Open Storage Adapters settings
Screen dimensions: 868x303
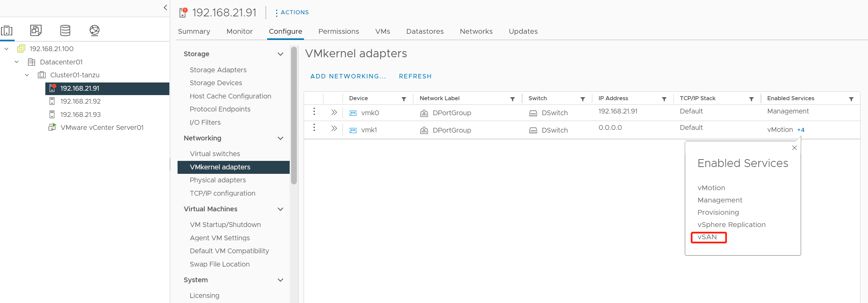tap(218, 70)
